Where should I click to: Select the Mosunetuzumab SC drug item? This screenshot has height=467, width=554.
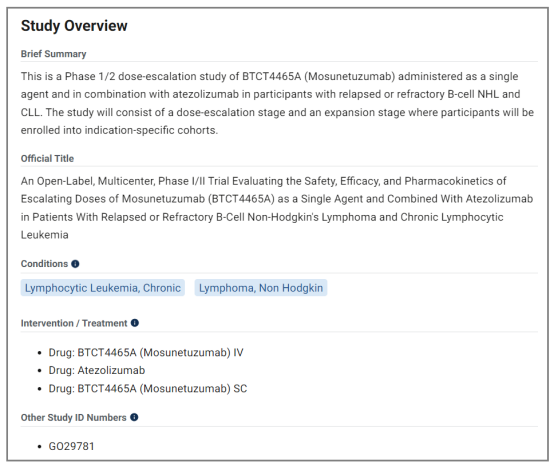(x=148, y=389)
